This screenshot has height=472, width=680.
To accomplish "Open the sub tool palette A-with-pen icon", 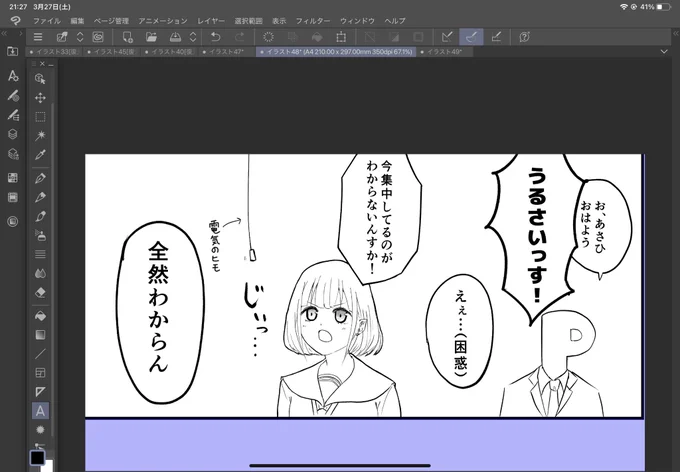I will tap(13, 76).
